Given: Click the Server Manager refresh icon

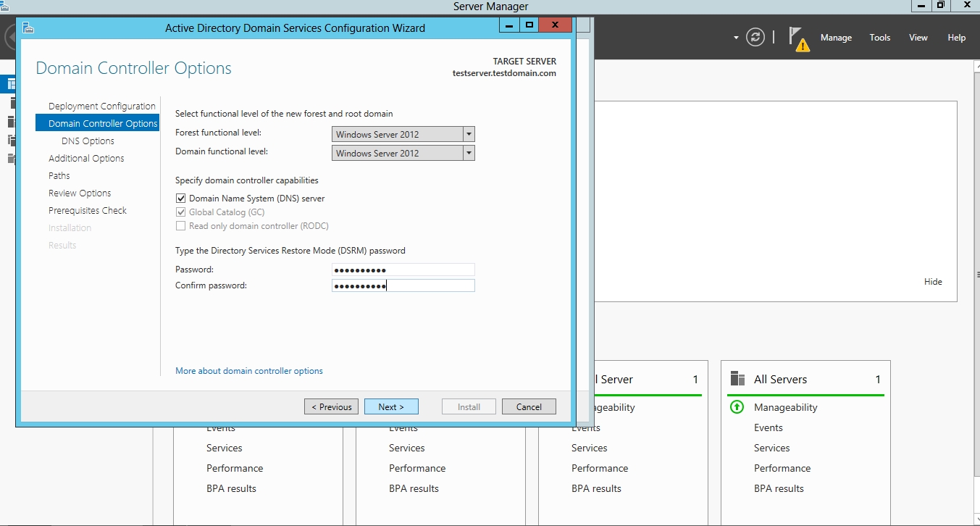Looking at the screenshot, I should coord(755,38).
